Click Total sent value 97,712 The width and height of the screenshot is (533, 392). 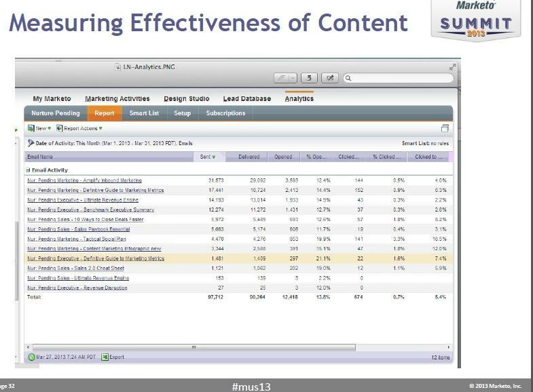tap(215, 297)
